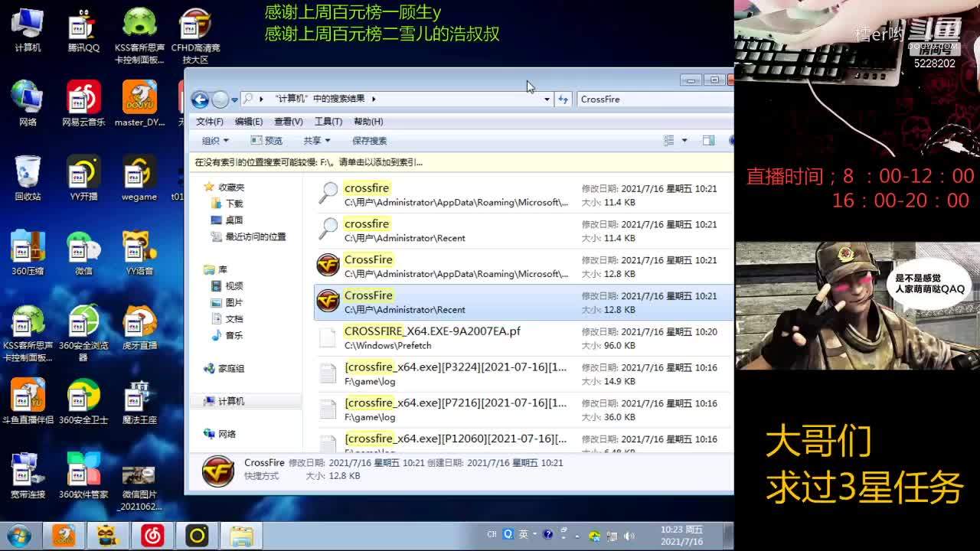
Task: Click the Explorer back arrow button
Action: [200, 99]
